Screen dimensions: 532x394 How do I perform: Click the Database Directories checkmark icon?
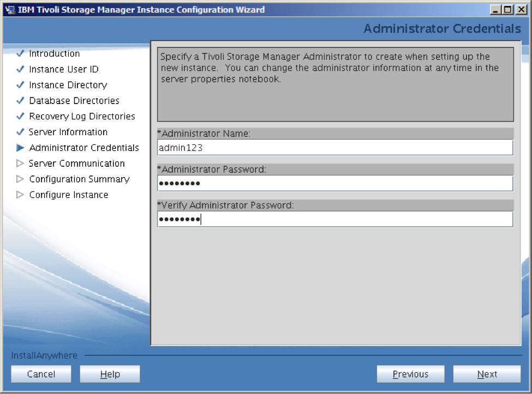[x=20, y=100]
